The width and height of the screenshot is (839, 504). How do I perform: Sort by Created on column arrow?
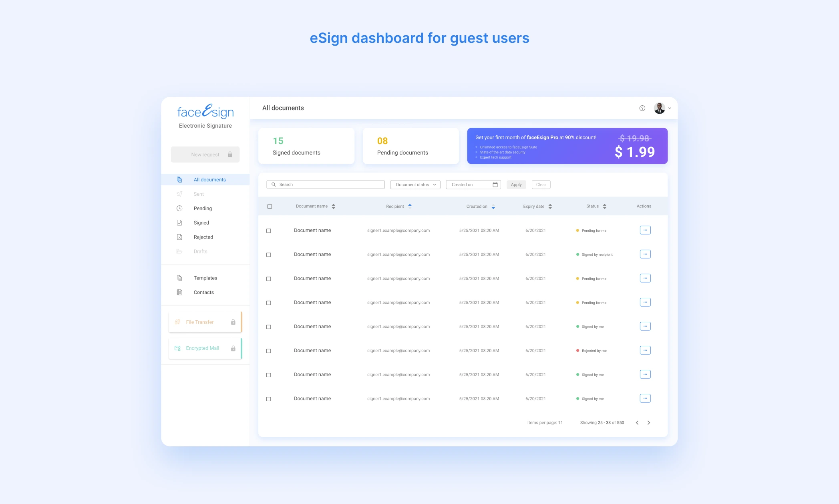point(493,207)
